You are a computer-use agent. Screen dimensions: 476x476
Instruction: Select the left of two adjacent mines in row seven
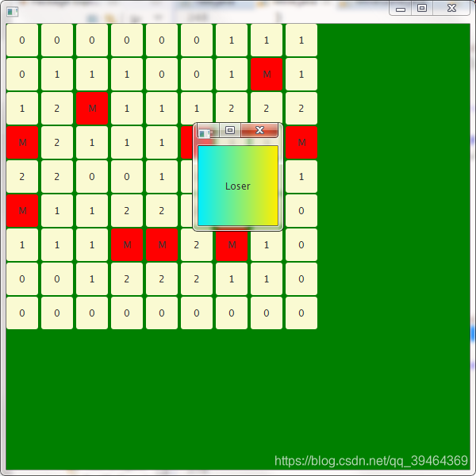pyautogui.click(x=127, y=244)
